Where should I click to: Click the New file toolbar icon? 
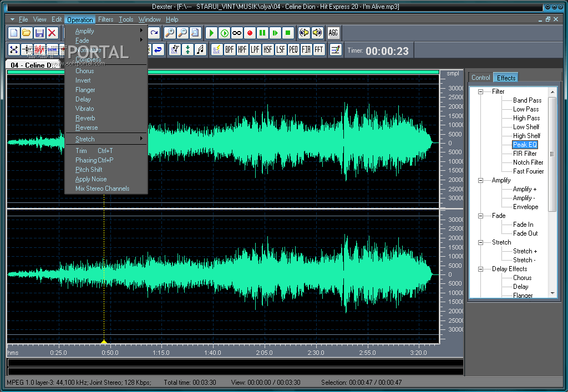click(x=14, y=33)
